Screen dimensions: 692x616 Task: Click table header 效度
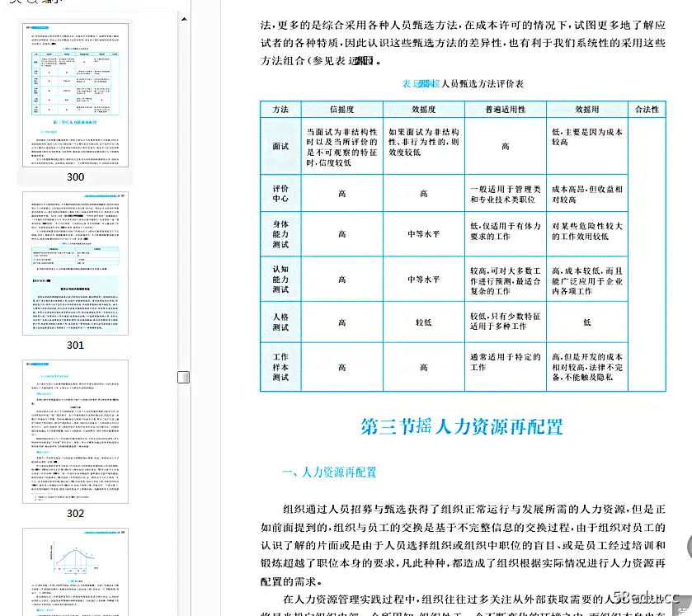point(424,110)
